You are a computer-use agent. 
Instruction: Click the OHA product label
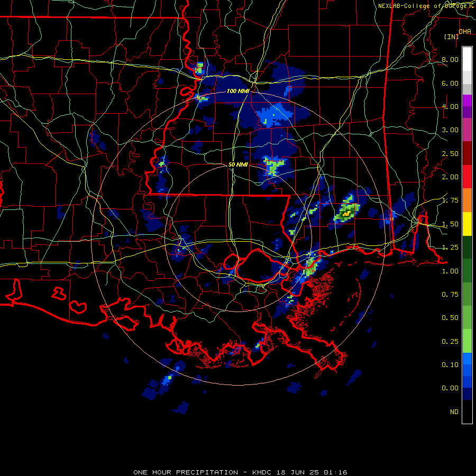pyautogui.click(x=465, y=32)
